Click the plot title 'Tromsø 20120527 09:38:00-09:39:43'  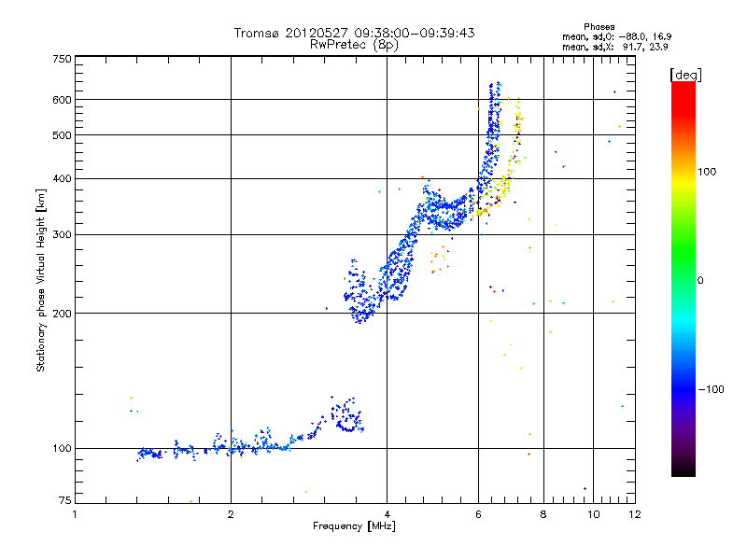(x=354, y=33)
